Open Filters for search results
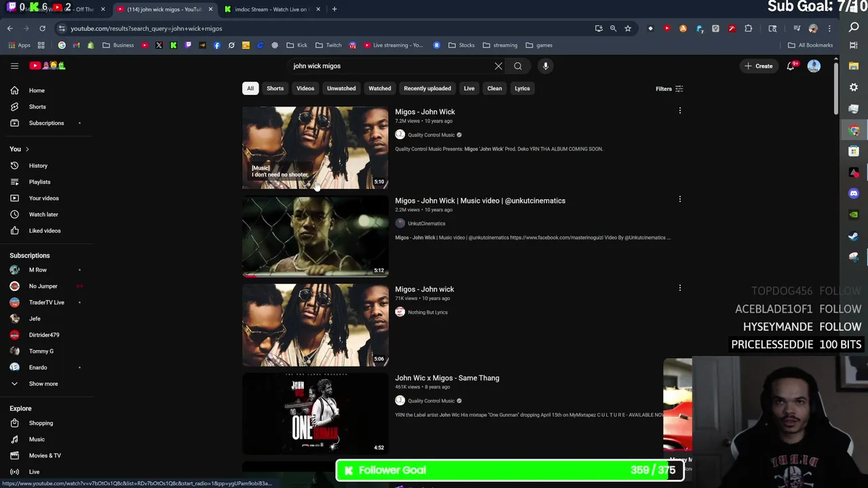The width and height of the screenshot is (868, 488). pos(669,89)
